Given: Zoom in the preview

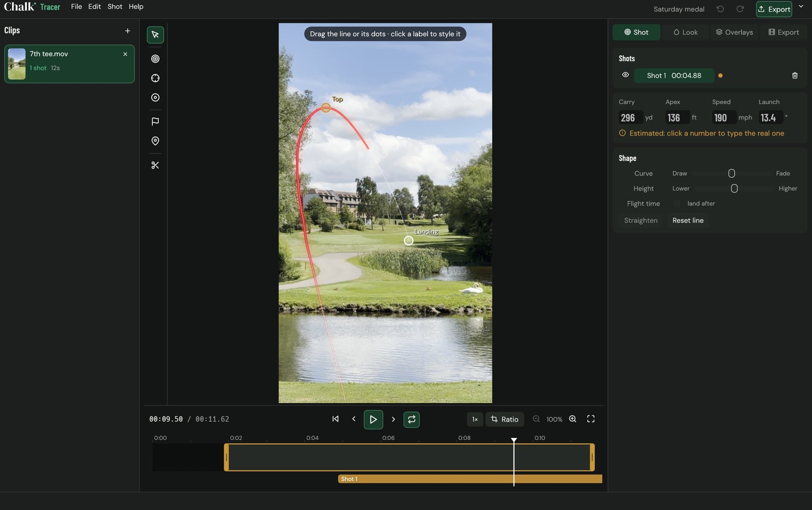Looking at the screenshot, I should point(572,419).
